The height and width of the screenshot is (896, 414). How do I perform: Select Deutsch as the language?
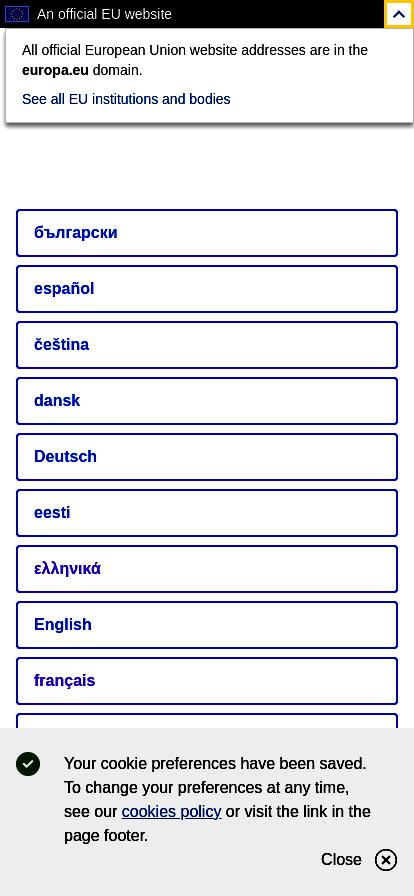(207, 457)
